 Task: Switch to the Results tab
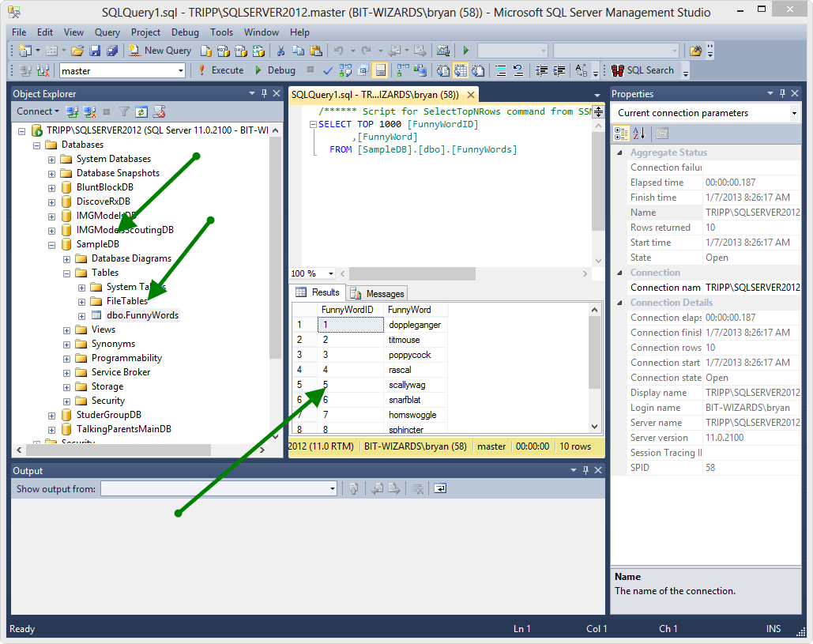point(318,292)
